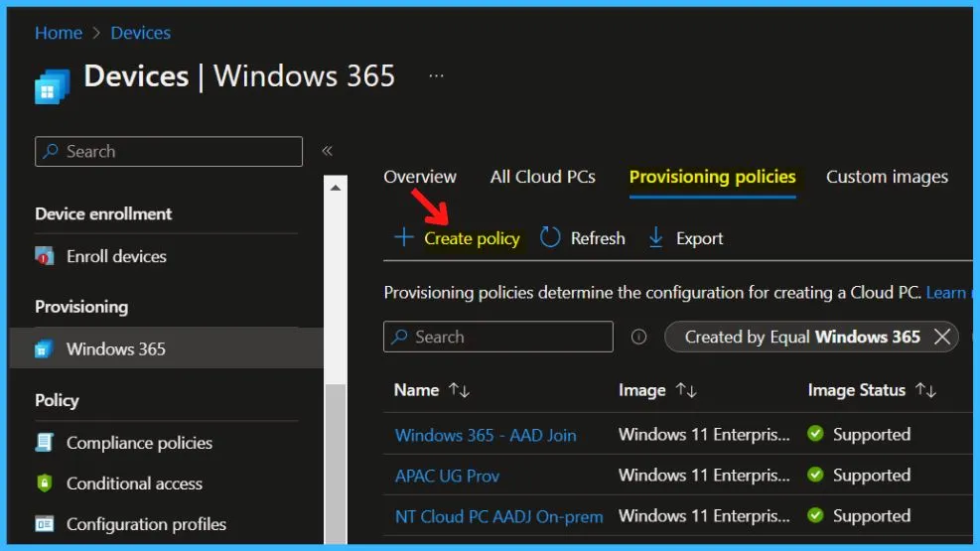Click the Export download arrow icon
Screen dimensions: 980x551
pos(655,237)
